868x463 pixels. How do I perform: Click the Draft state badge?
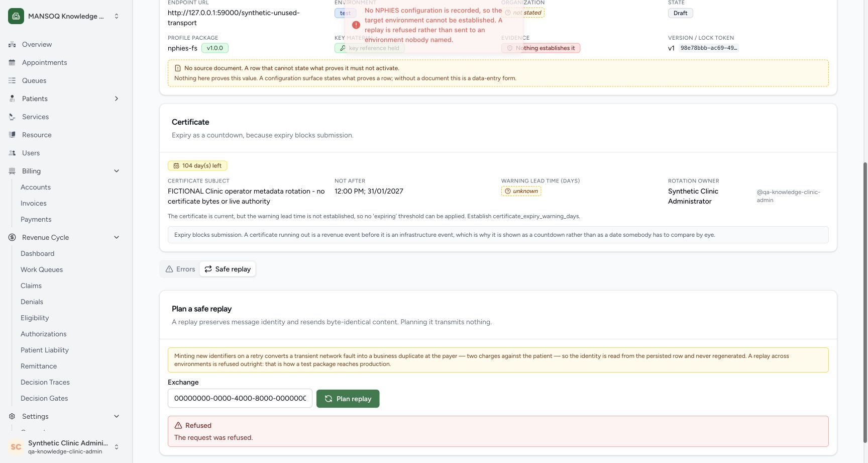[x=681, y=13]
